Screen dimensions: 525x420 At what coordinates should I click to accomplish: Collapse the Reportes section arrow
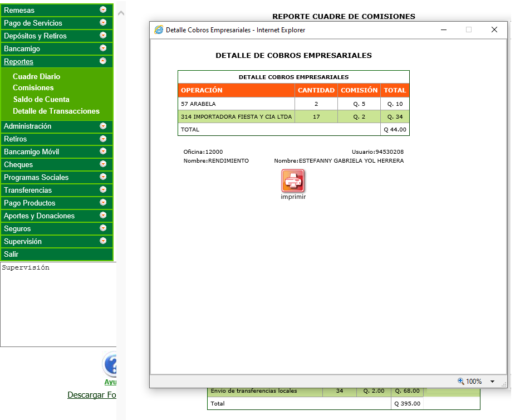point(103,61)
